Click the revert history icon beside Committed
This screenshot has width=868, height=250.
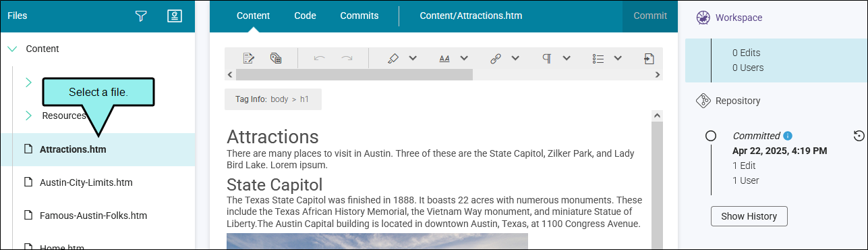pyautogui.click(x=859, y=136)
